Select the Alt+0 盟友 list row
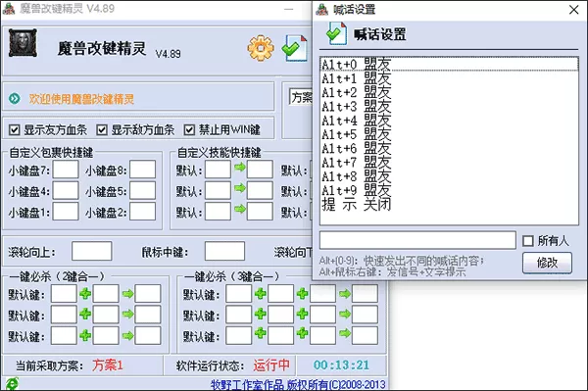This screenshot has height=391, width=588. tap(449, 64)
